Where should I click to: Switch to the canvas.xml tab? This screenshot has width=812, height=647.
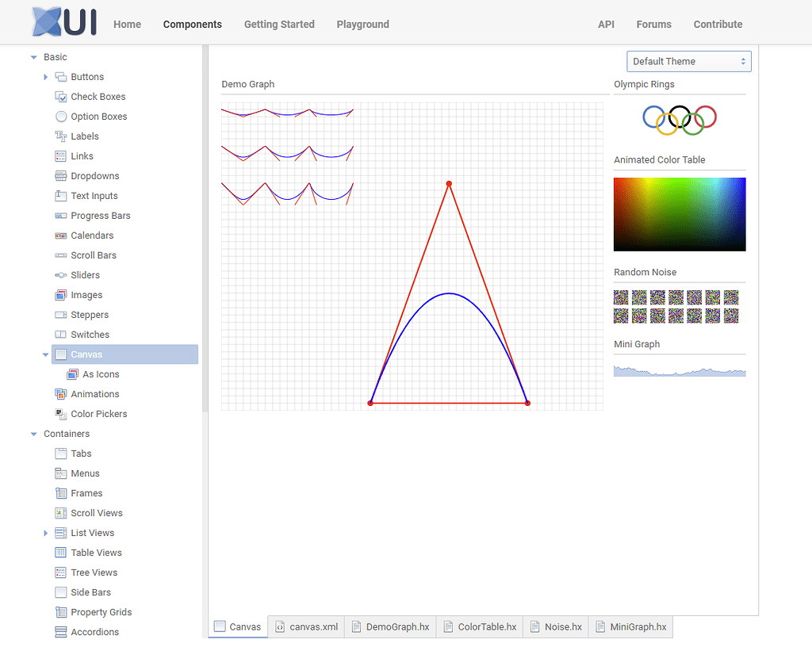[x=306, y=626]
